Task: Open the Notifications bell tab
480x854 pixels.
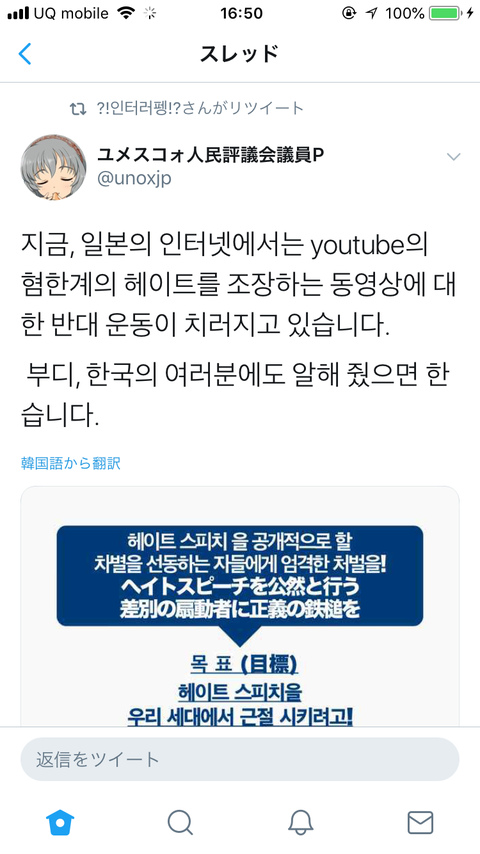Action: 300,822
